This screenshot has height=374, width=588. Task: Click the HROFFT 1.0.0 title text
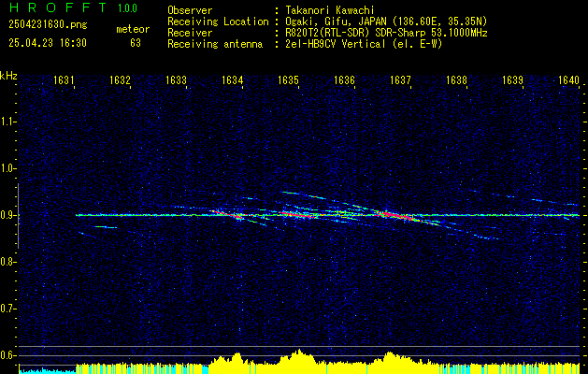(73, 7)
